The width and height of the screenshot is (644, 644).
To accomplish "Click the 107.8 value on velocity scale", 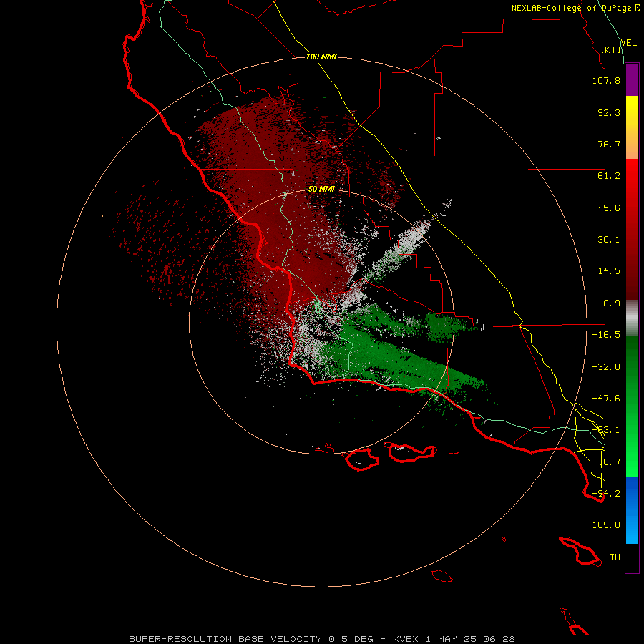I will (x=606, y=80).
